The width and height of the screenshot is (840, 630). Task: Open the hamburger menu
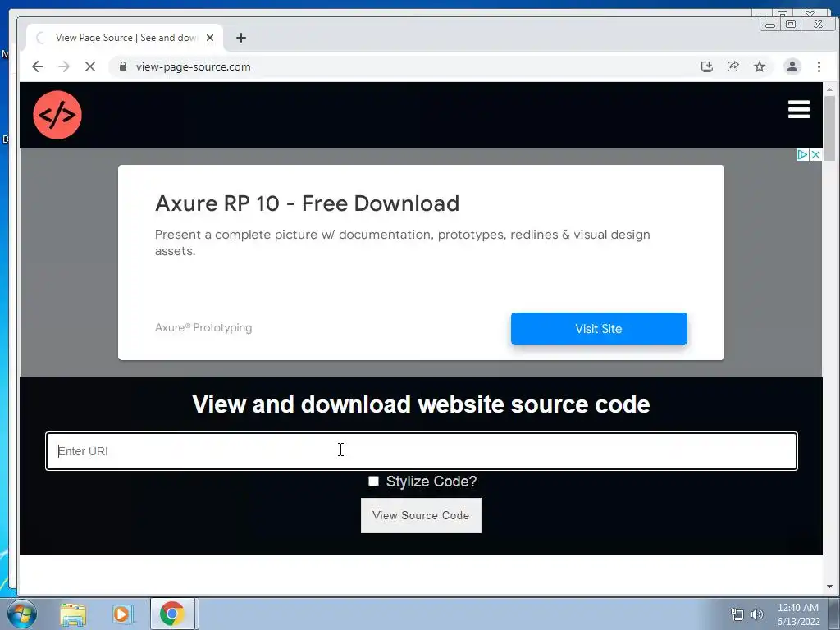799,109
